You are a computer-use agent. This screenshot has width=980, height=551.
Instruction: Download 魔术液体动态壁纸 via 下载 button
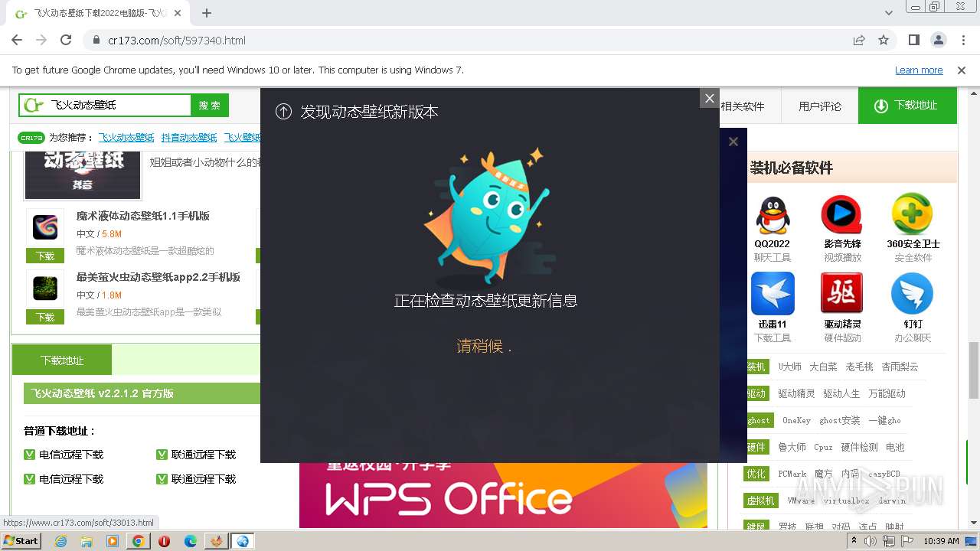(x=45, y=256)
